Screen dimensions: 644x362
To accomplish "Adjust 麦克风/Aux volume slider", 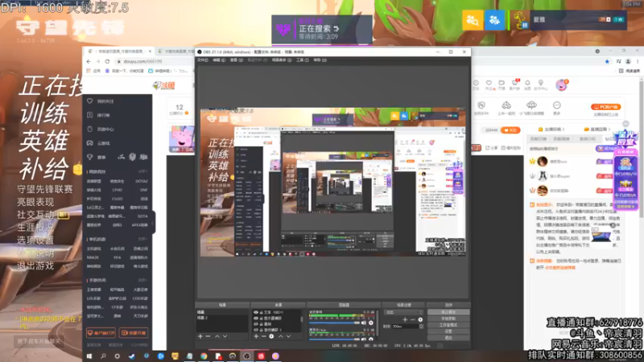I will (x=335, y=339).
